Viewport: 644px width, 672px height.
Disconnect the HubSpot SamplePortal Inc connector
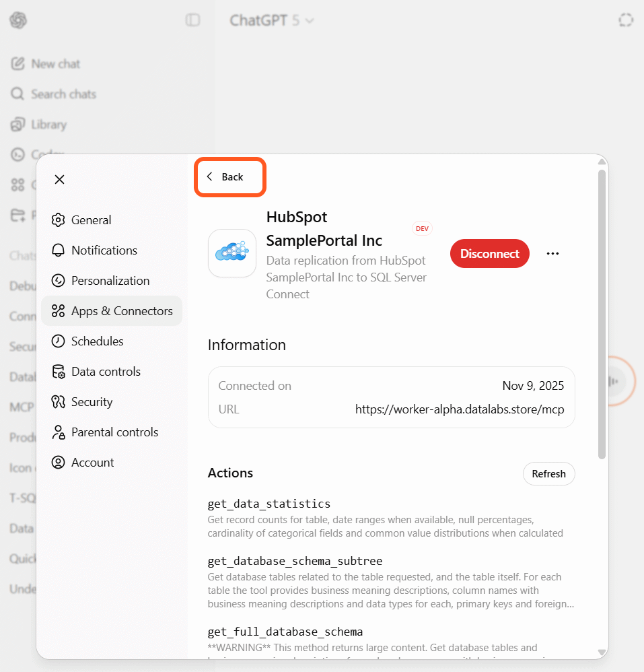coord(489,253)
